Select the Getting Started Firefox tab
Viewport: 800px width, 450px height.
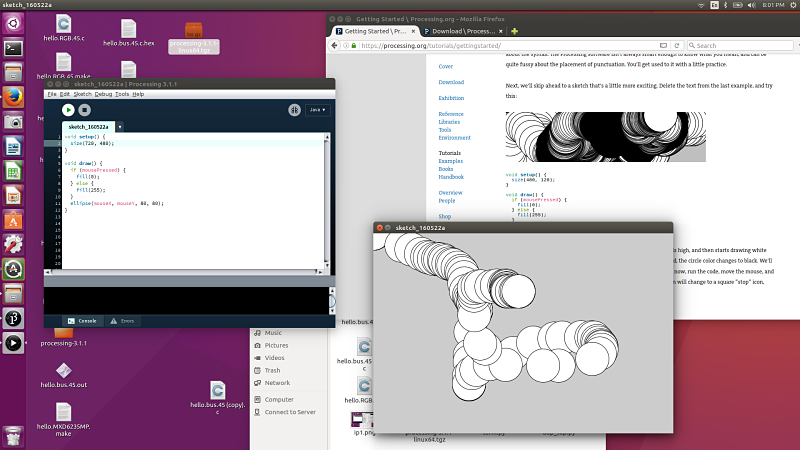pyautogui.click(x=375, y=31)
